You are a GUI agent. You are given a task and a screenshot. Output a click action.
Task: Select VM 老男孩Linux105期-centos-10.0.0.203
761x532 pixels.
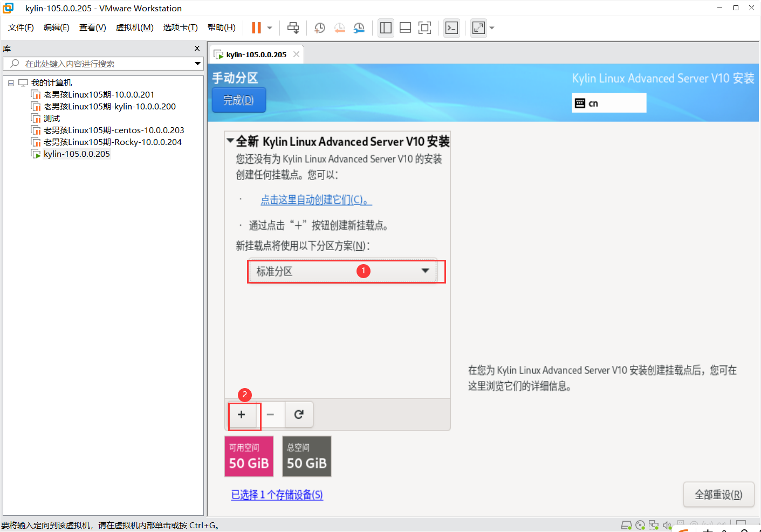(114, 130)
